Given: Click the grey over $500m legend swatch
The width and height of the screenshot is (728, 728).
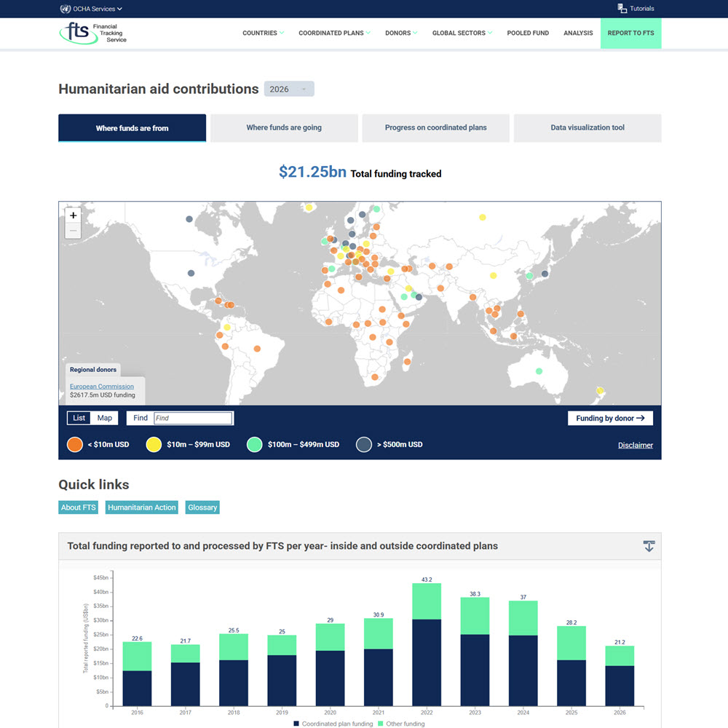Looking at the screenshot, I should coord(363,444).
